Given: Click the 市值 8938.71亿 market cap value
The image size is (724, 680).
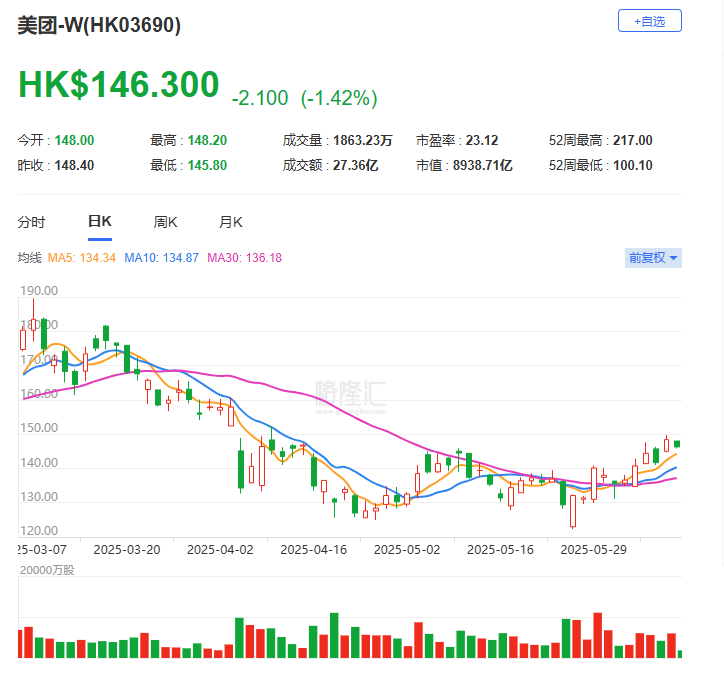Looking at the screenshot, I should pyautogui.click(x=464, y=165).
